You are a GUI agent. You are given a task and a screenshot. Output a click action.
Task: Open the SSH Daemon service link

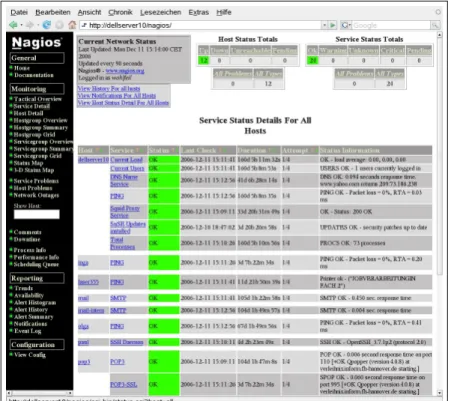point(127,342)
